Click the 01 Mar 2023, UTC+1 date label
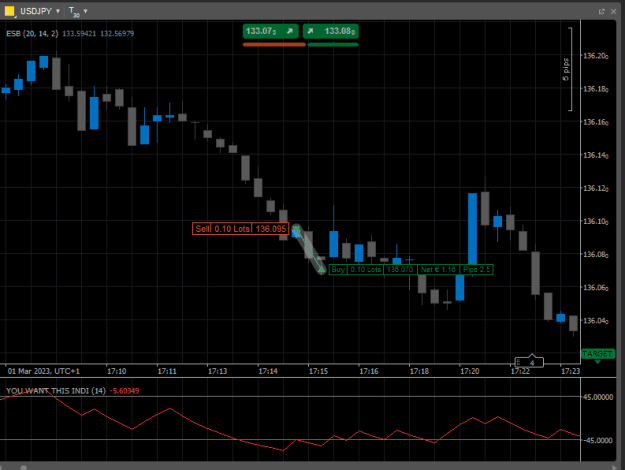 [x=43, y=371]
